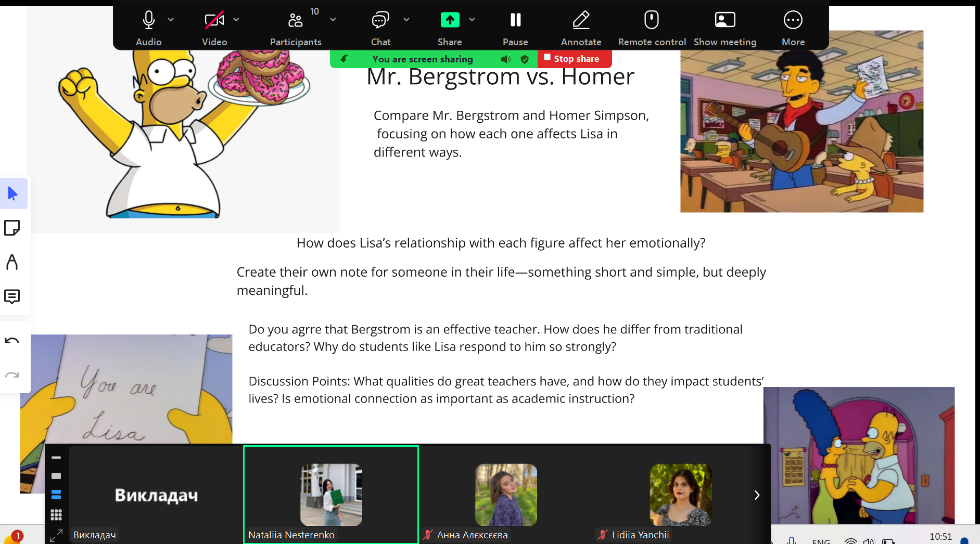Select the cursor pointer tool in sidebar
This screenshot has width=980, height=544.
12,193
